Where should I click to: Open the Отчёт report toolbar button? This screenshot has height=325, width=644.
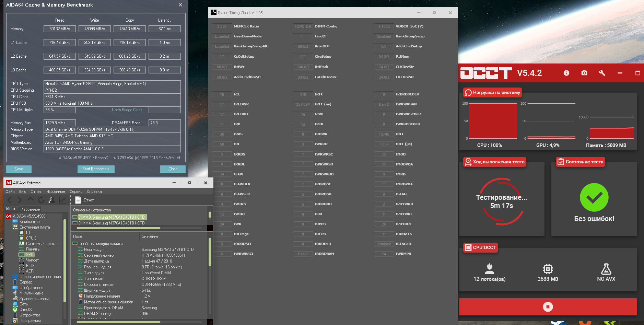84,200
